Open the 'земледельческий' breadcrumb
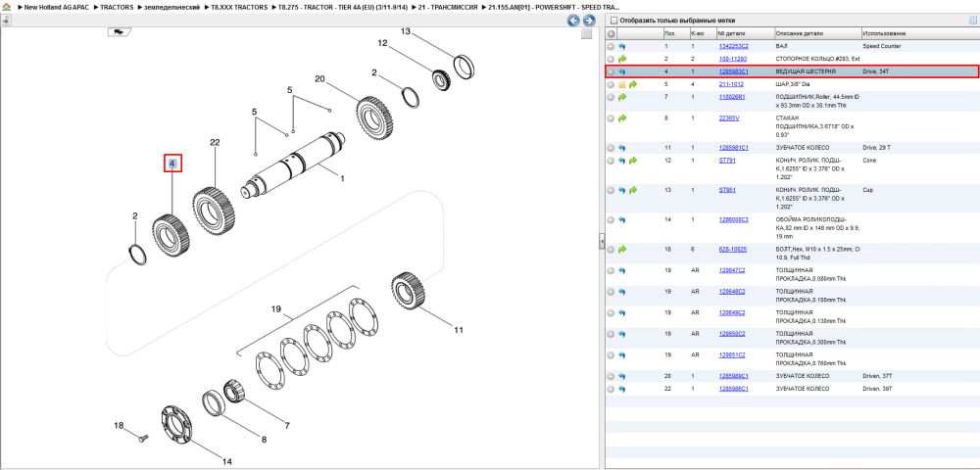 point(171,8)
